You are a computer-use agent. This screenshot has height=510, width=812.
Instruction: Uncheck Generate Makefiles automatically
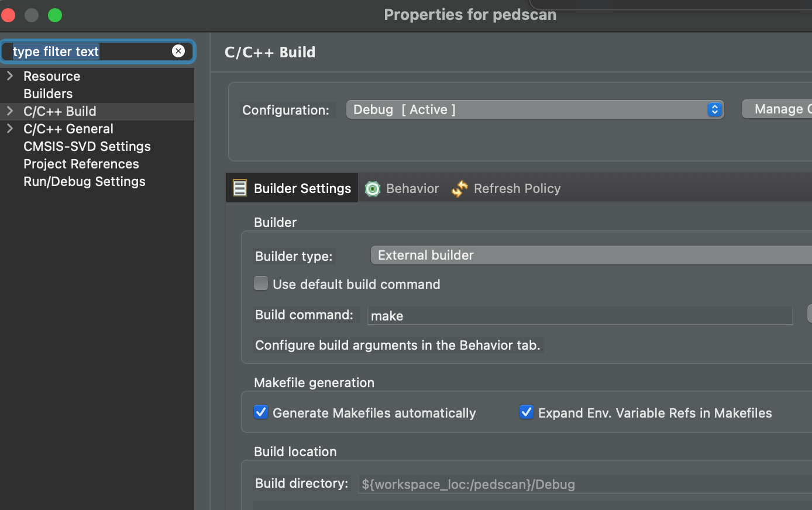(x=261, y=412)
